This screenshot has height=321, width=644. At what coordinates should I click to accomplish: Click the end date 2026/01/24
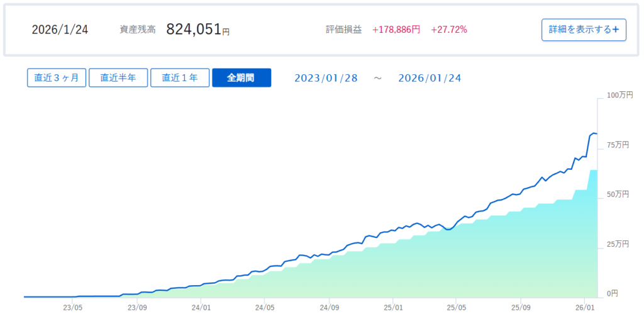pyautogui.click(x=430, y=78)
